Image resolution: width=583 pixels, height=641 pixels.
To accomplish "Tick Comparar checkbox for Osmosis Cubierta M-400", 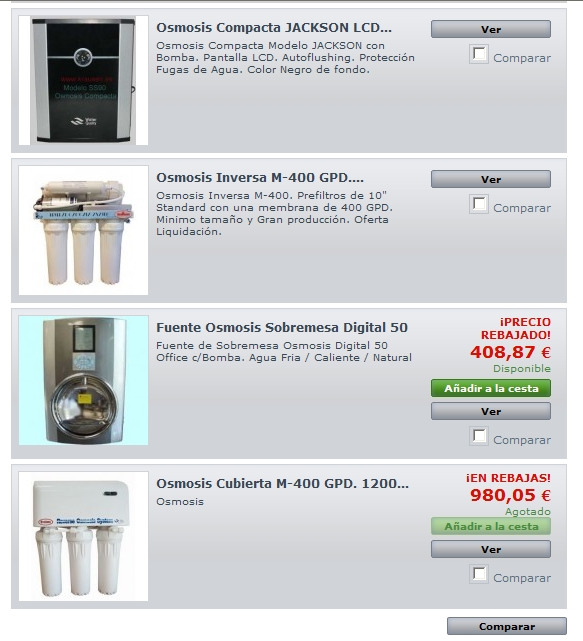I will (479, 574).
